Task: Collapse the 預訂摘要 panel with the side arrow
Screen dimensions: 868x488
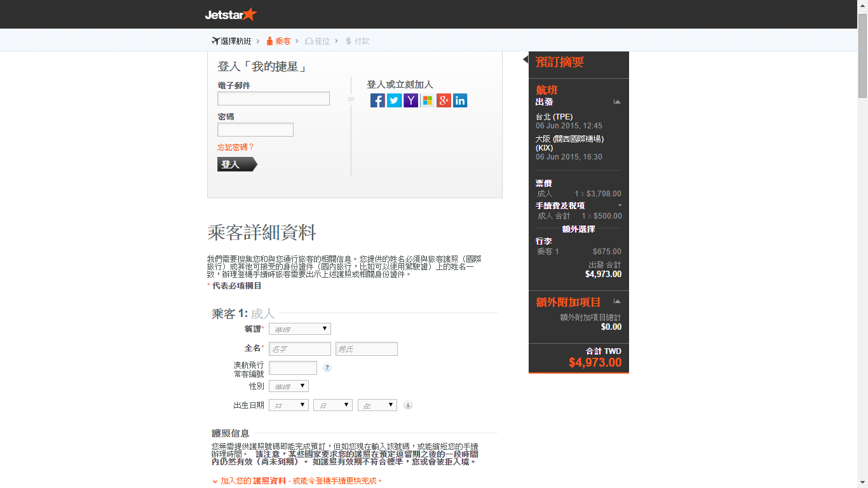Action: tap(526, 59)
